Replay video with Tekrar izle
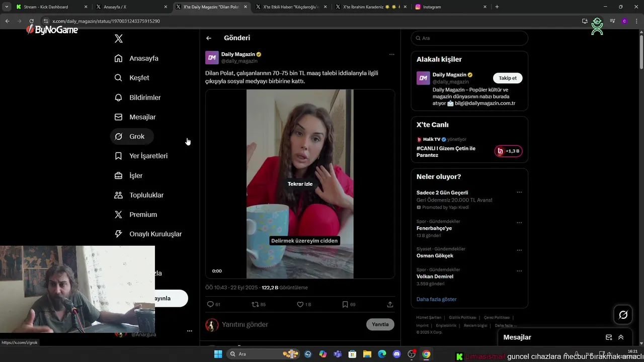 click(x=300, y=184)
